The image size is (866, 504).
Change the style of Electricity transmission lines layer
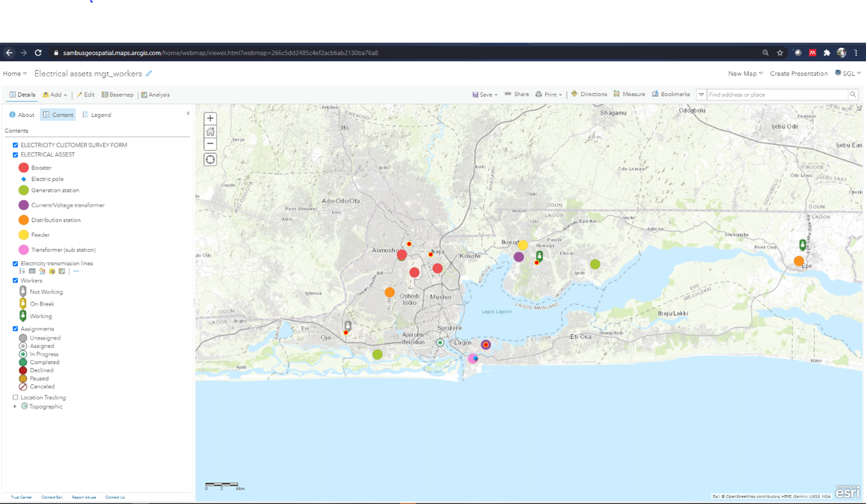tap(42, 271)
